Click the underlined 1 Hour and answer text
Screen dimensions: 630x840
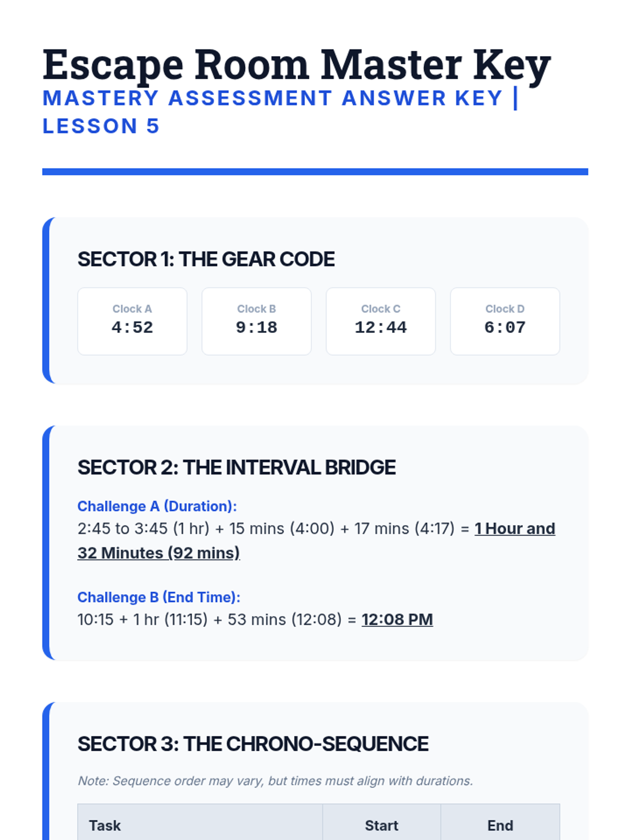[515, 529]
